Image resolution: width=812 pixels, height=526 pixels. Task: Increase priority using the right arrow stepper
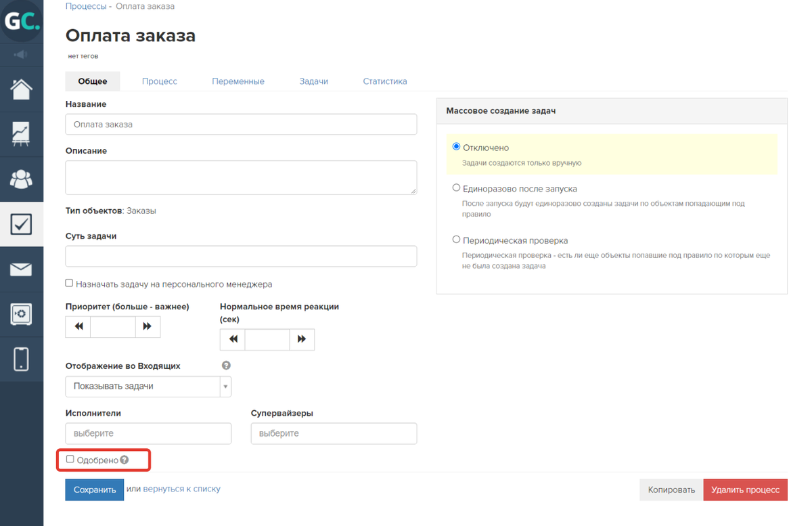[x=148, y=326]
